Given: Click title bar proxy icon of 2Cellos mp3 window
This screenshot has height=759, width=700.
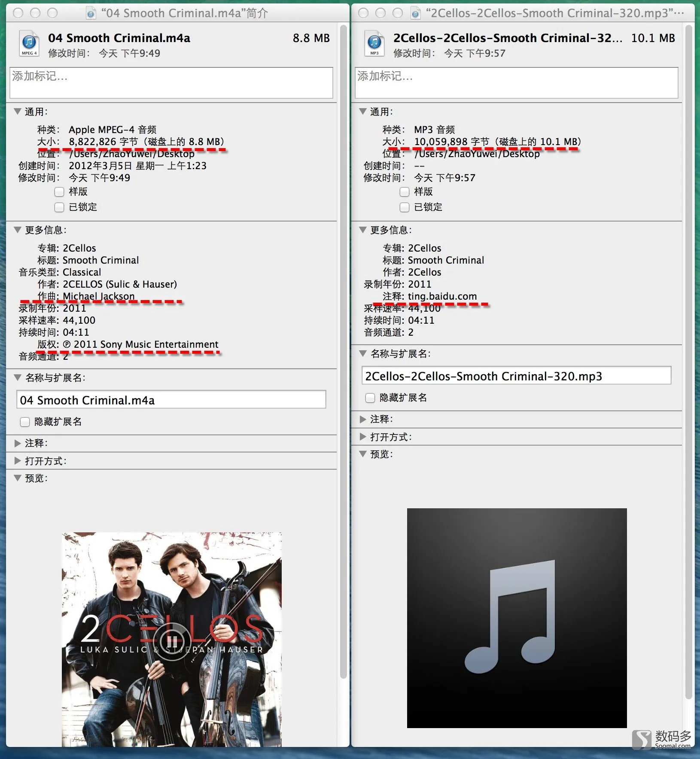Looking at the screenshot, I should click(x=415, y=14).
